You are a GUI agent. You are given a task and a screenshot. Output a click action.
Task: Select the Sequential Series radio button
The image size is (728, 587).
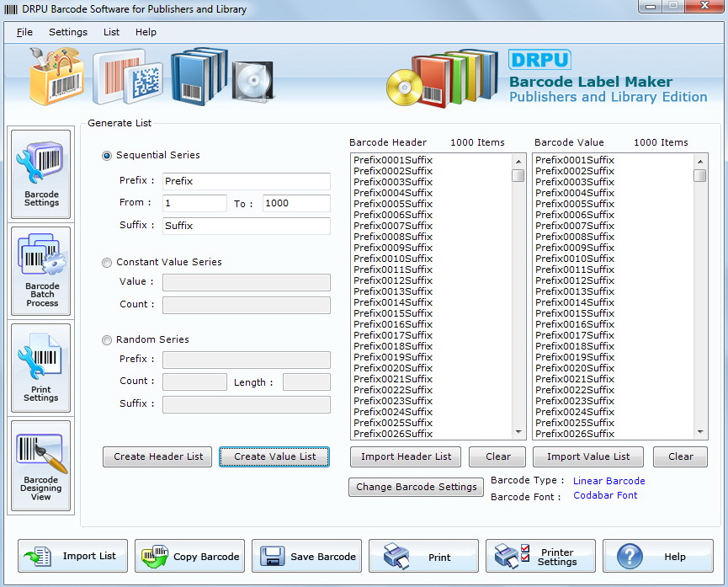click(x=107, y=156)
